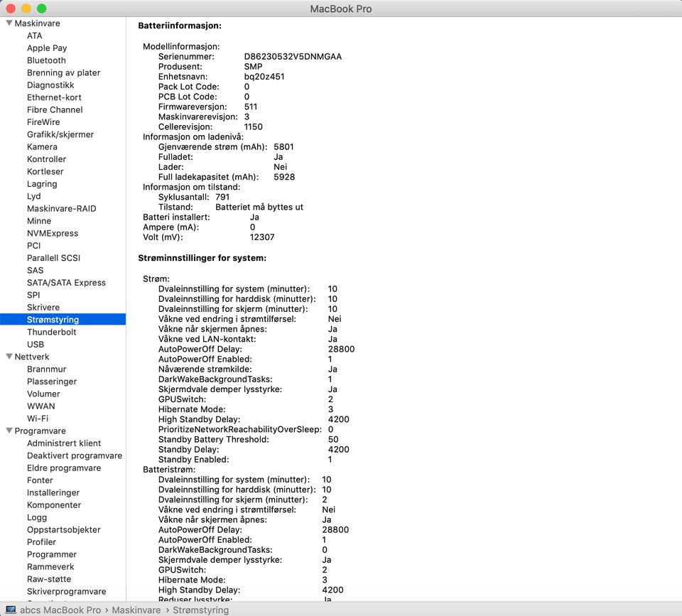Open Lagring in the sidebar
The width and height of the screenshot is (682, 616).
point(42,184)
